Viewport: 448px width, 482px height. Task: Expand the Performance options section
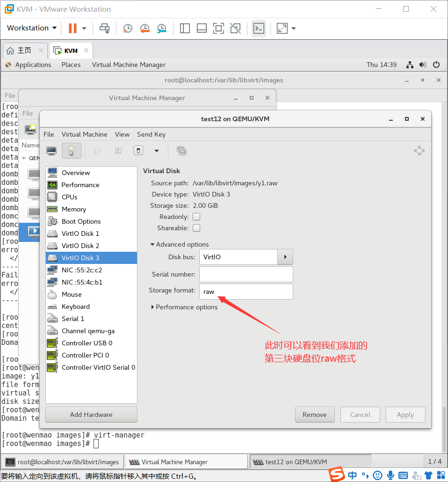tap(184, 307)
